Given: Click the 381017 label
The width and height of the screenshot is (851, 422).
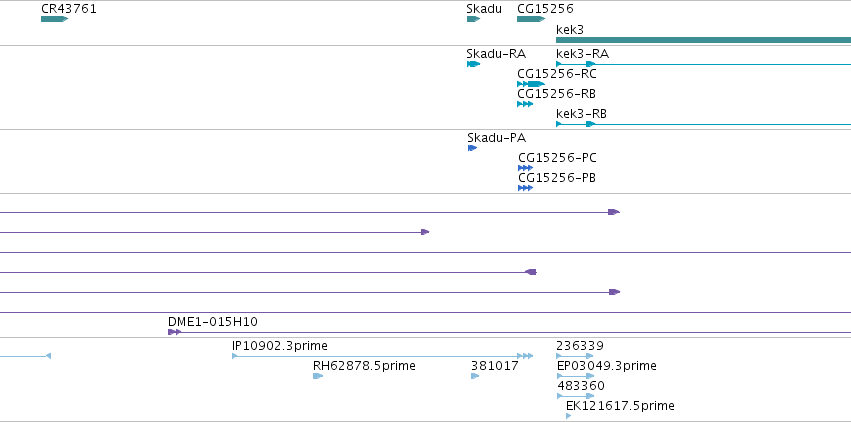Looking at the screenshot, I should 494,366.
